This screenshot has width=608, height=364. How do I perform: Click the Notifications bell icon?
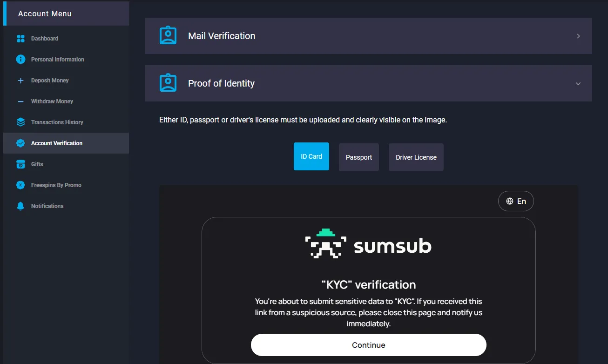tap(20, 206)
